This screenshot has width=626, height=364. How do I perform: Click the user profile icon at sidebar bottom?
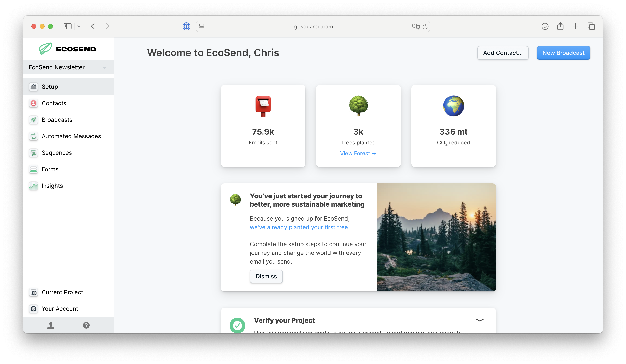(x=51, y=325)
